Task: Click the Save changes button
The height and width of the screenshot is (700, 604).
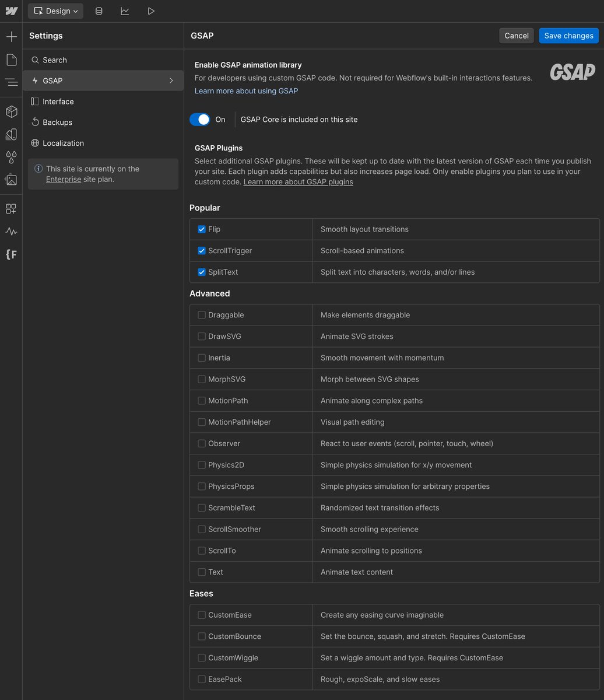Action: click(x=569, y=36)
